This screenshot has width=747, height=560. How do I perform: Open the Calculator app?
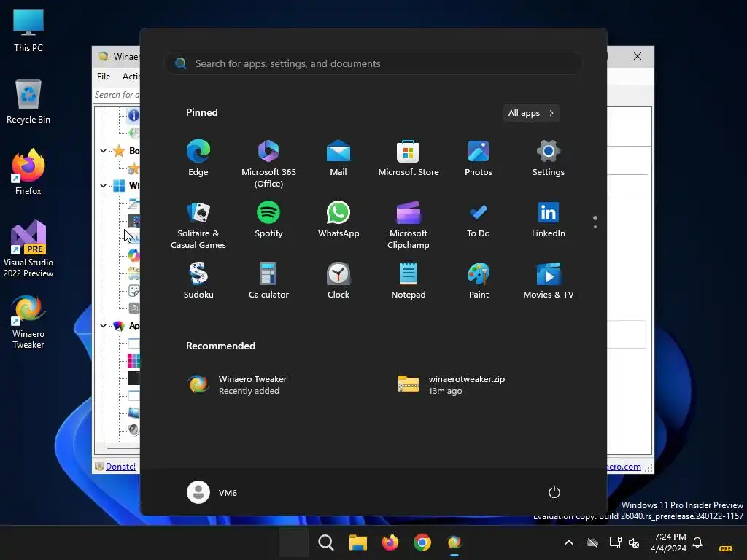268,281
